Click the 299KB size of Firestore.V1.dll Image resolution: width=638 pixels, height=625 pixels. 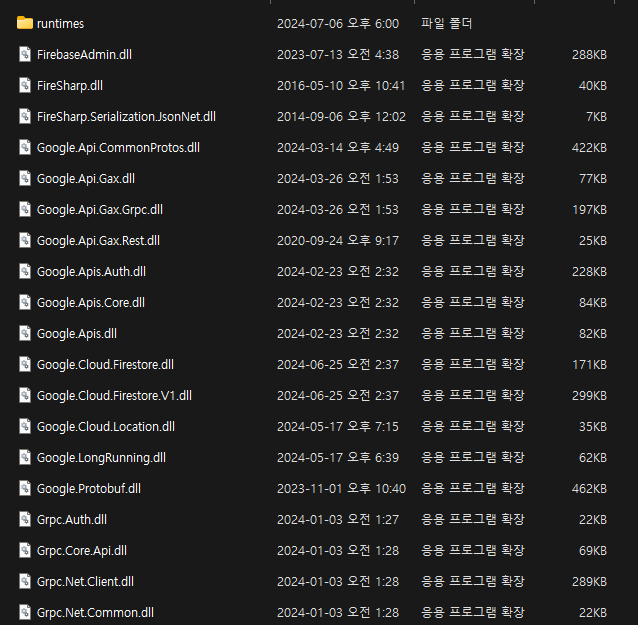[589, 396]
